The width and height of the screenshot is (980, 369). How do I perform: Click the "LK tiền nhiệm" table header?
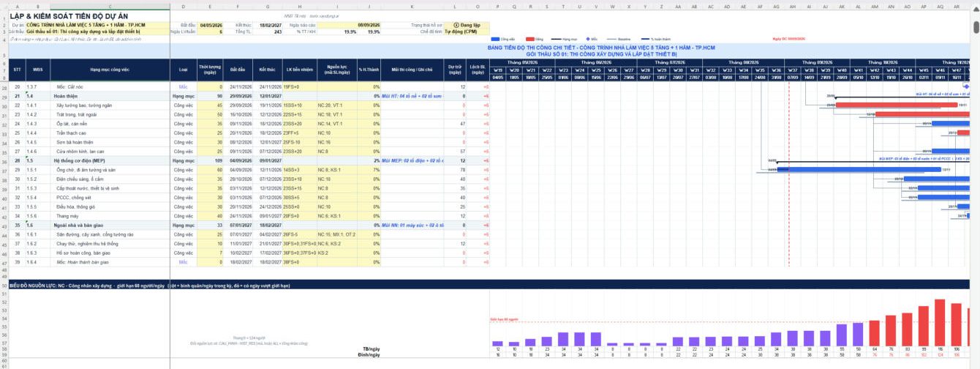299,70
